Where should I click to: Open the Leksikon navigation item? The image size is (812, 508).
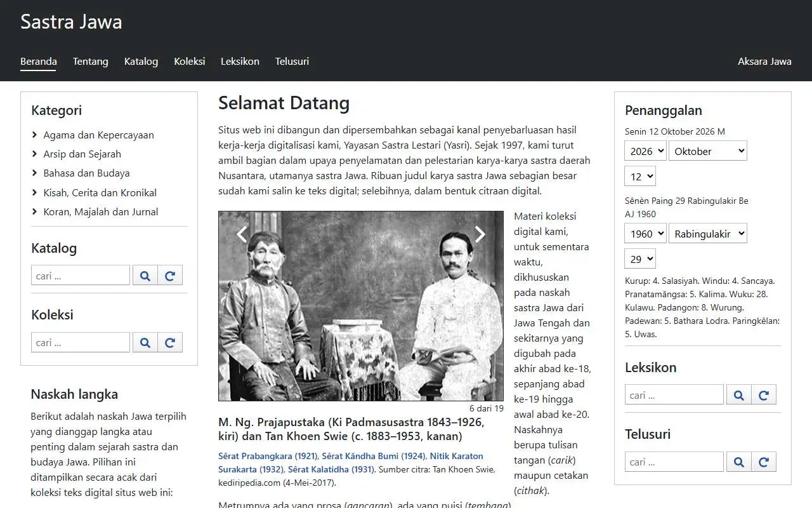[240, 62]
